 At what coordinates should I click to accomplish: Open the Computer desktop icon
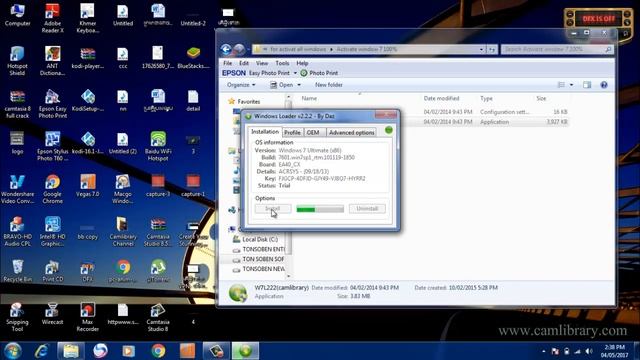(17, 16)
